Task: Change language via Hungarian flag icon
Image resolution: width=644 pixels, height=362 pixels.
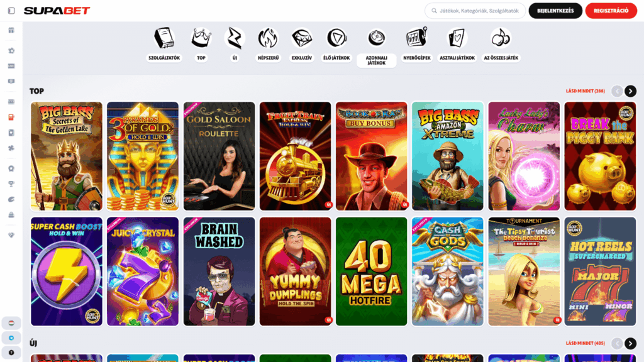Action: (11, 323)
